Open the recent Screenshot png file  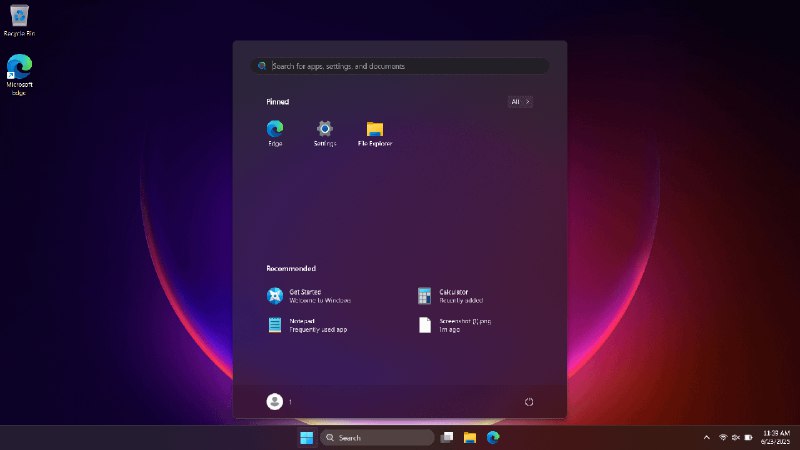coord(455,325)
